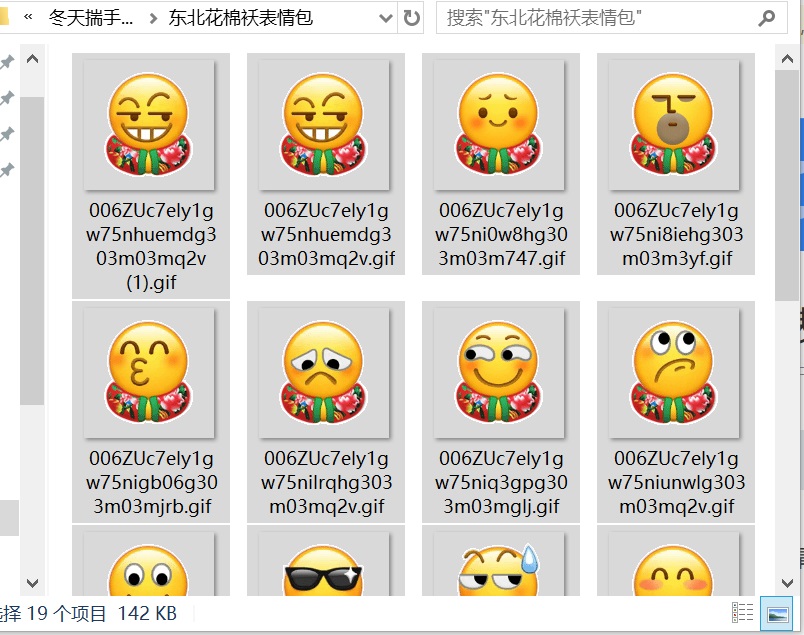
Task: Click the 东北花棉袄表情包 breadcrumb segment
Action: click(241, 18)
